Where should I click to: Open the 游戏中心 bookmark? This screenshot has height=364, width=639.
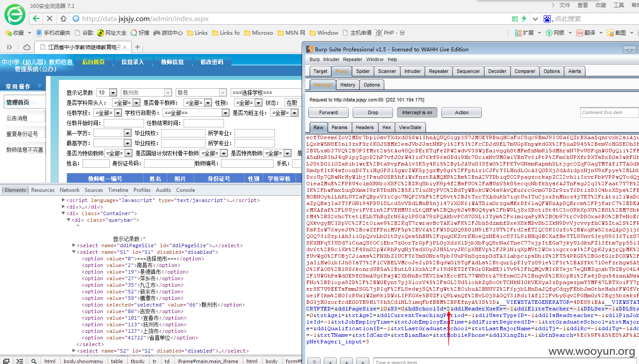[168, 32]
